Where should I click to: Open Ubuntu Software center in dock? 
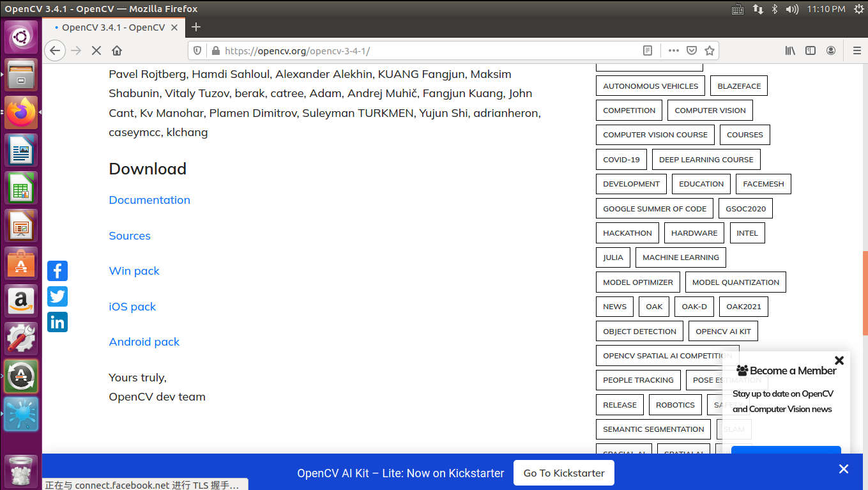click(x=21, y=263)
